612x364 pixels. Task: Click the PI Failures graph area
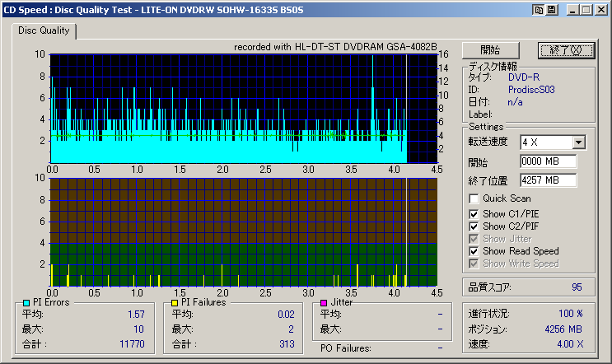tap(244, 232)
